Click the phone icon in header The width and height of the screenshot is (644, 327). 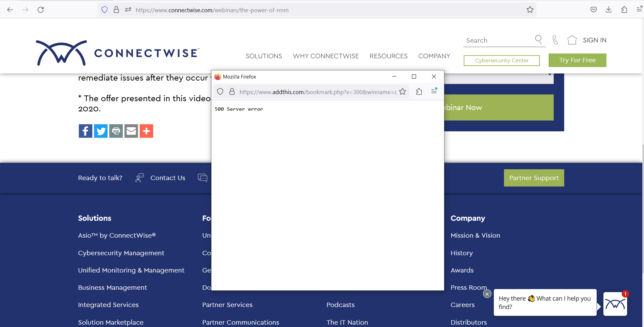click(x=555, y=40)
